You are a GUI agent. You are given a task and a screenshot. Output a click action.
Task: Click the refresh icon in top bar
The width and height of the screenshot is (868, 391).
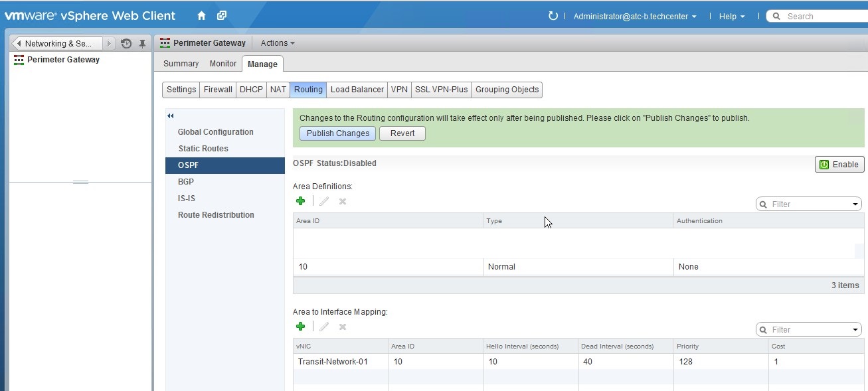point(553,16)
